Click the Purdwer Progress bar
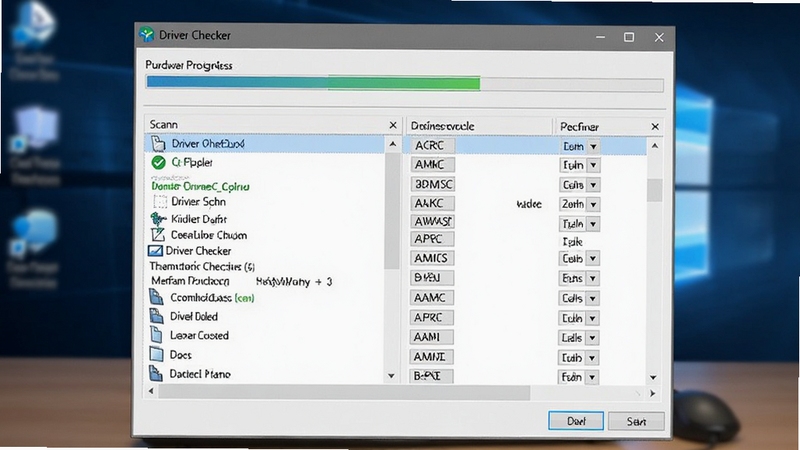 405,83
